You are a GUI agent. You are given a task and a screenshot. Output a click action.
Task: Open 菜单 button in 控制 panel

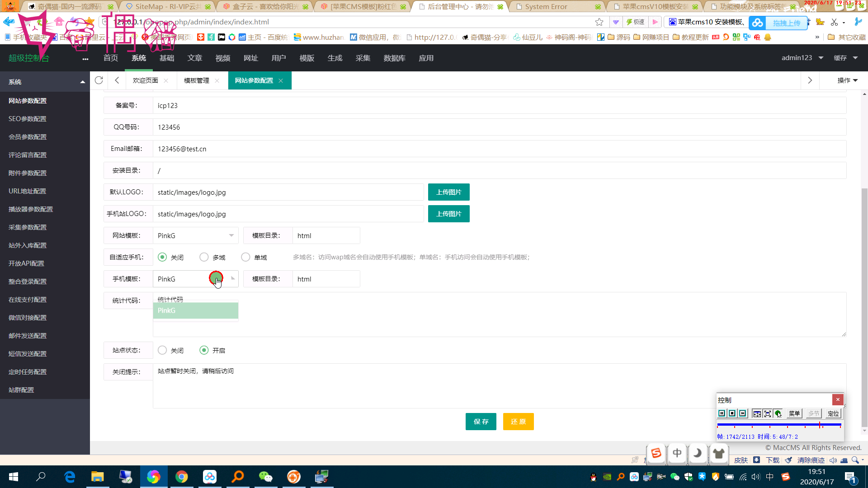pos(794,413)
